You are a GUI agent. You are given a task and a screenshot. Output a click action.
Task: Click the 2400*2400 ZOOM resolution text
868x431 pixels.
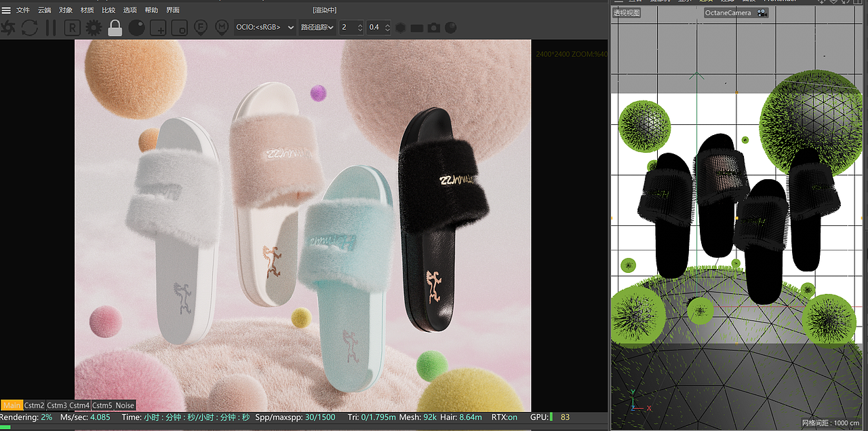point(572,54)
